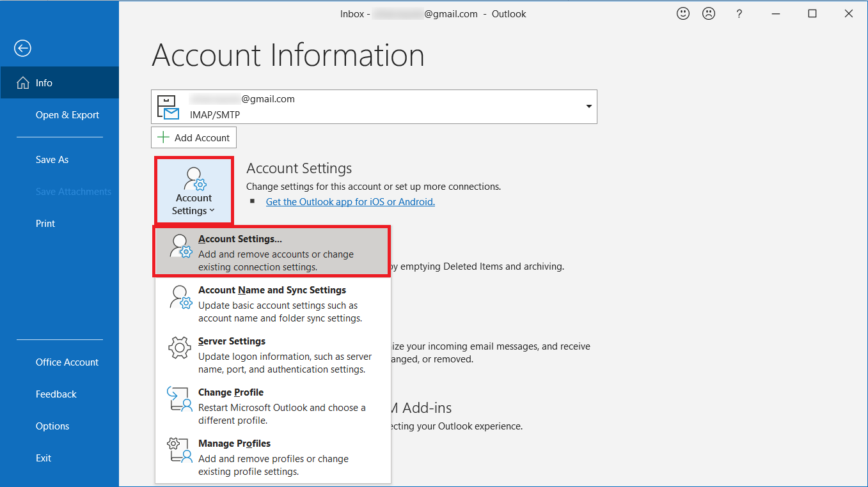868x487 pixels.
Task: Click the Account Settings section heading
Action: (299, 169)
